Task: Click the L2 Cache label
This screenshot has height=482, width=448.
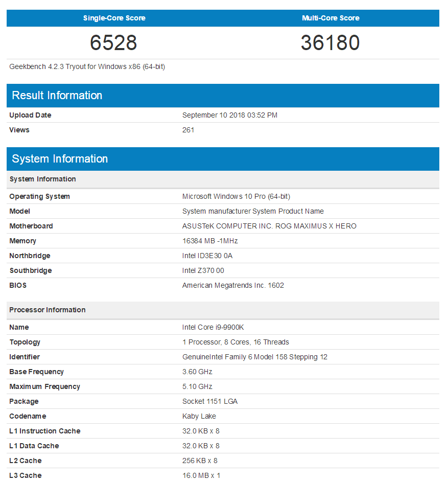Action: click(x=25, y=461)
